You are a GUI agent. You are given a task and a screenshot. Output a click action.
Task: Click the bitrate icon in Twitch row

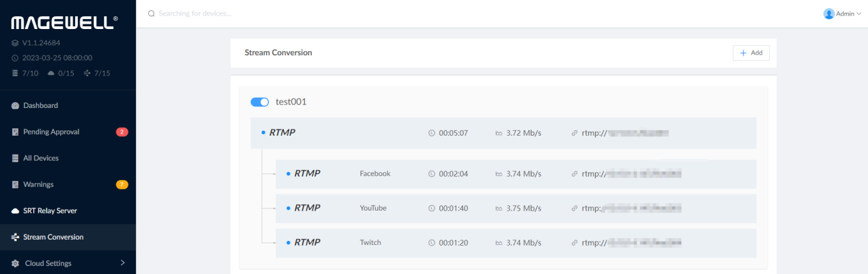(x=500, y=242)
